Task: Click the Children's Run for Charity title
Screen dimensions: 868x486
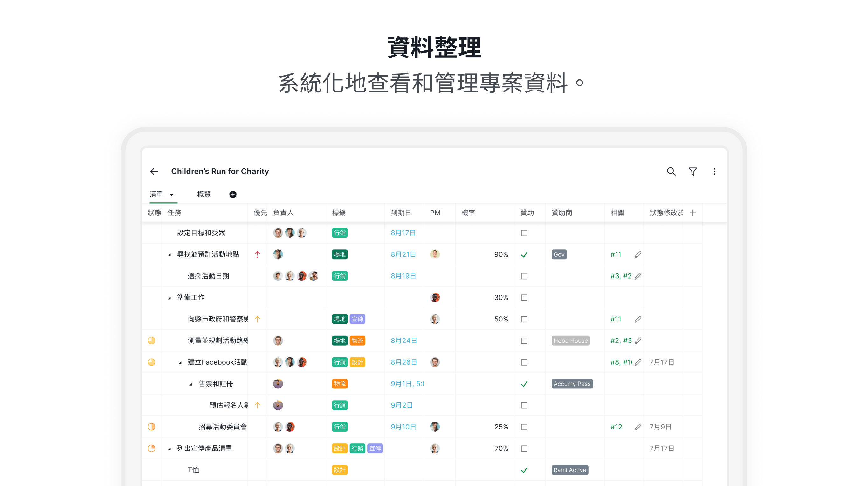Action: (x=220, y=171)
